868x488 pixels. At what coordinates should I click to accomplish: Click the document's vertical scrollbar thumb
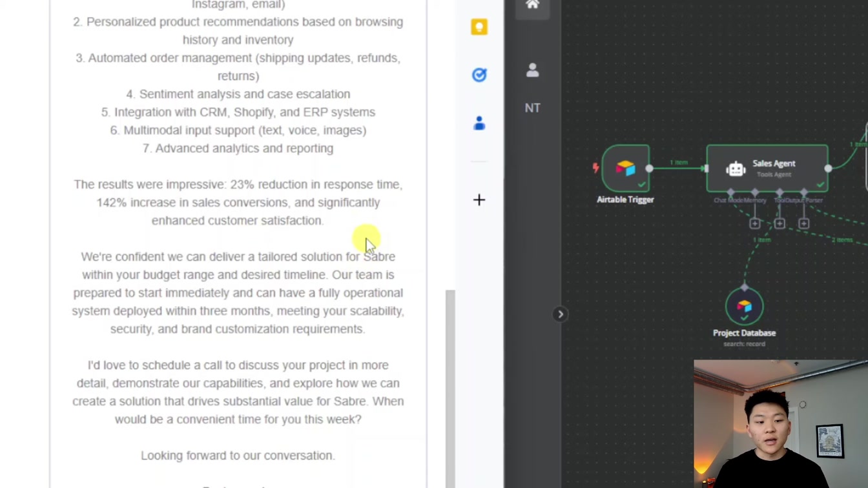[x=450, y=389]
